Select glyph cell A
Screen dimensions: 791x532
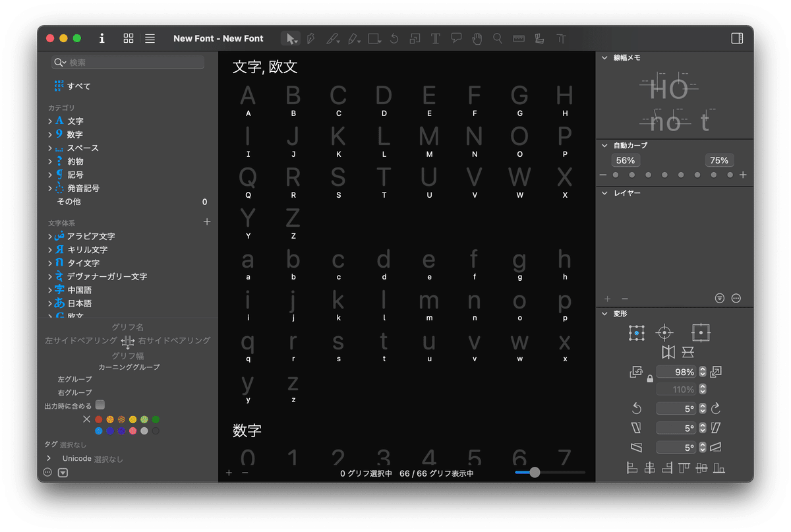tap(248, 100)
